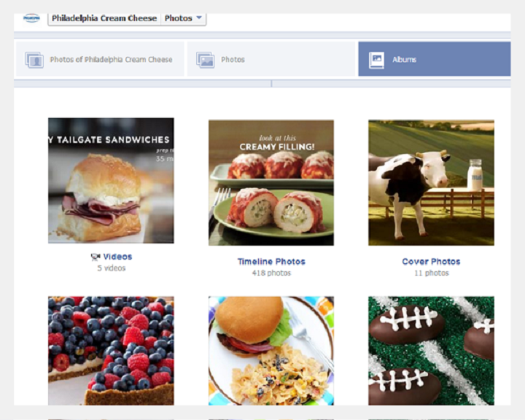The width and height of the screenshot is (525, 420).
Task: Switch to Photos of Philadelphia Cream Cheese tab
Action: pyautogui.click(x=100, y=59)
